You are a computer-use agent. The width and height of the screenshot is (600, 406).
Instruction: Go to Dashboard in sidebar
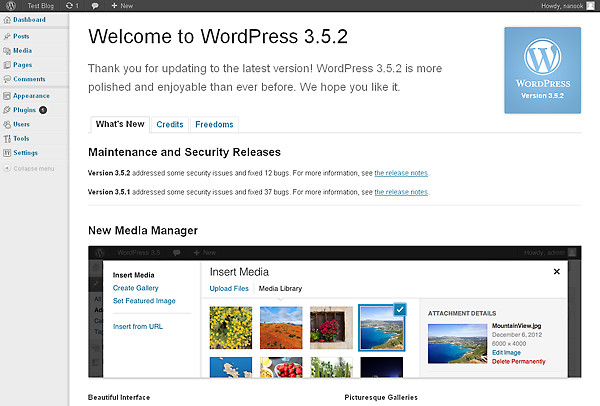point(29,20)
